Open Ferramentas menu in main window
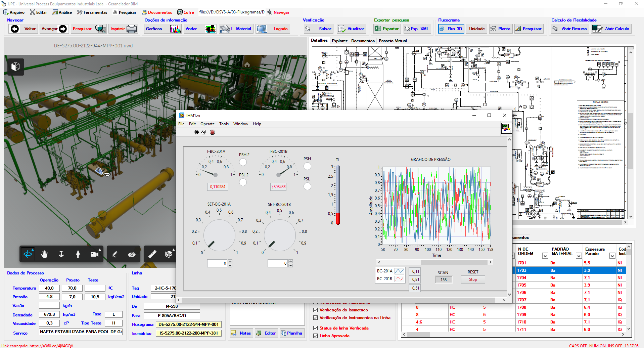644x348 pixels. pyautogui.click(x=92, y=12)
